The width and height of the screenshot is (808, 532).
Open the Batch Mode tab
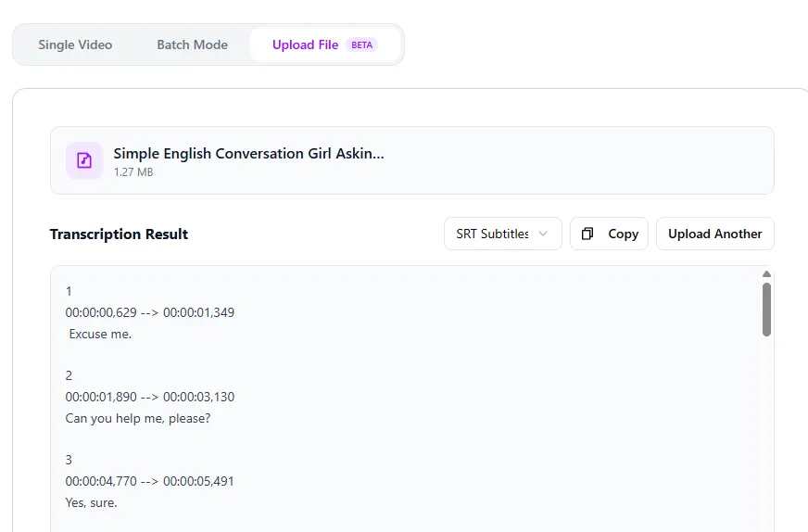pyautogui.click(x=192, y=44)
